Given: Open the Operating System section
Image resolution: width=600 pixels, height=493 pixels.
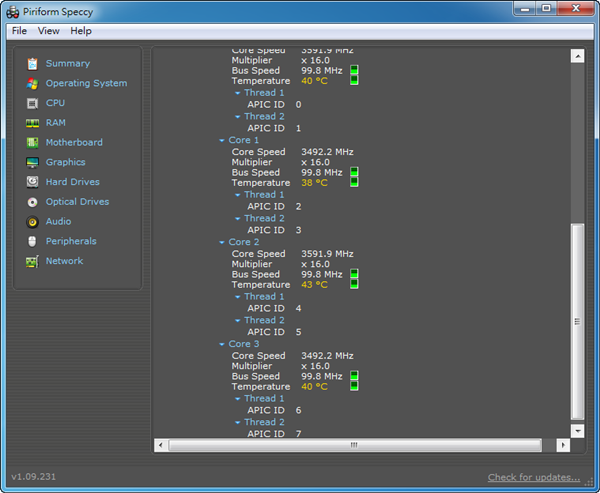Looking at the screenshot, I should point(86,83).
